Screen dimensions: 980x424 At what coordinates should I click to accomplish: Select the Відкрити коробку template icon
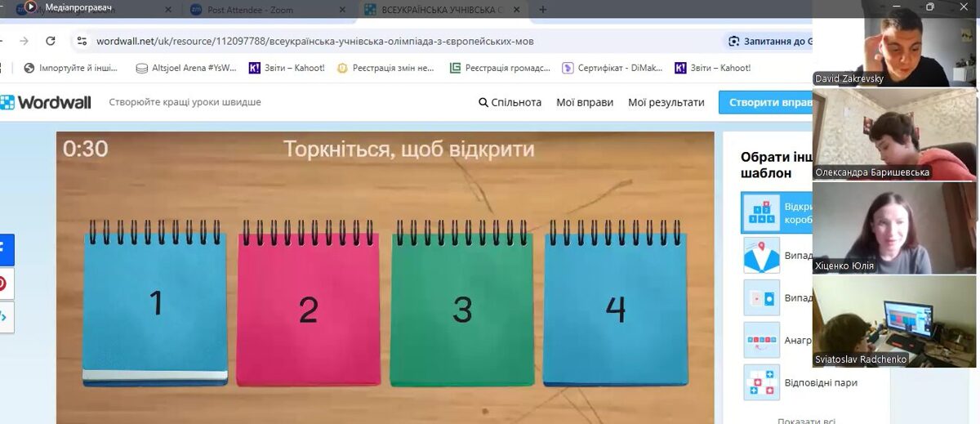[x=762, y=212]
